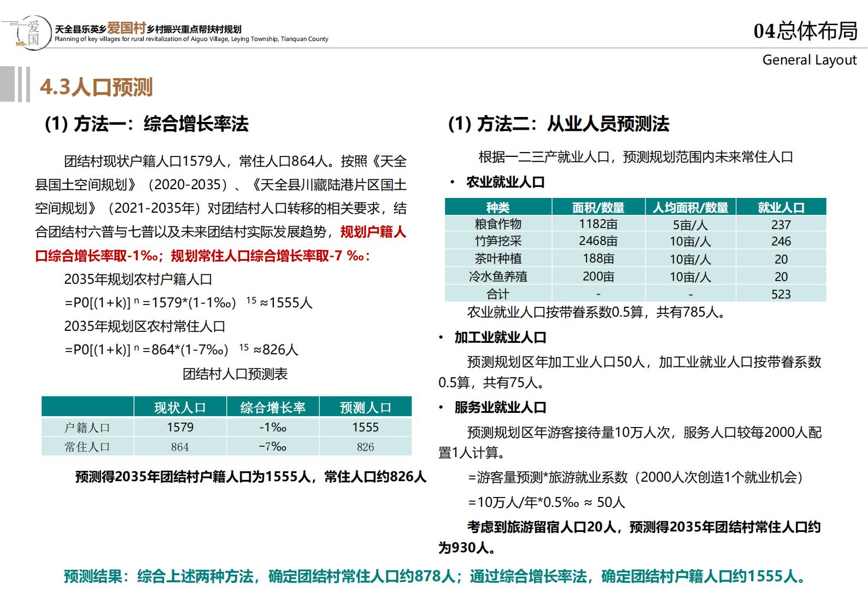Click the 04总体布局 section title
868x614 pixels.
(x=805, y=31)
